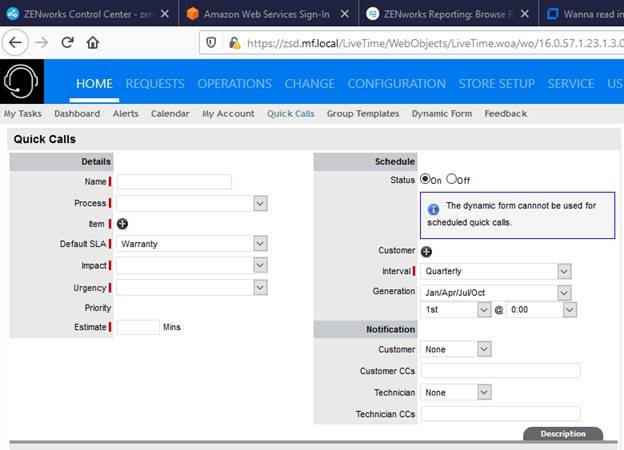Open the CHANGE main menu

pos(310,84)
